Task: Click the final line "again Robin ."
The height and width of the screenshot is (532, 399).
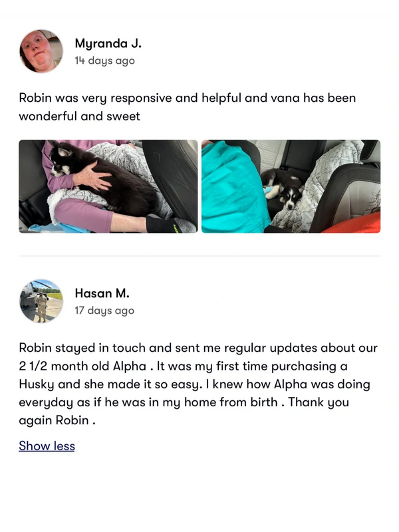Action: 57,420
